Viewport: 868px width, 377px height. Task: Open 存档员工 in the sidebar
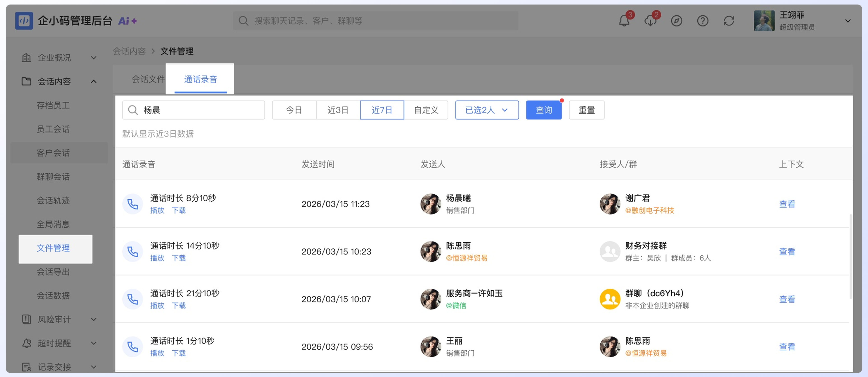(x=53, y=106)
